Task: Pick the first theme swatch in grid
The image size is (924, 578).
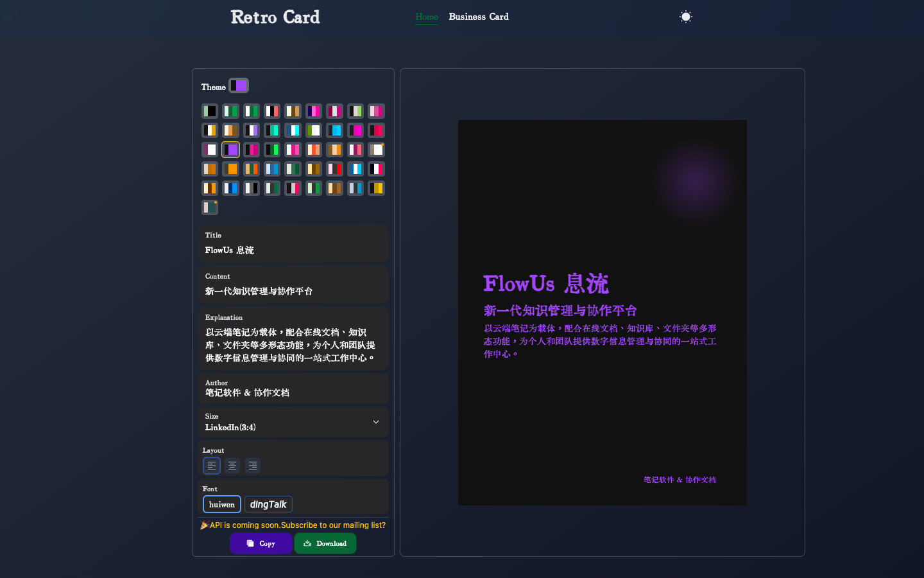Action: coord(210,111)
